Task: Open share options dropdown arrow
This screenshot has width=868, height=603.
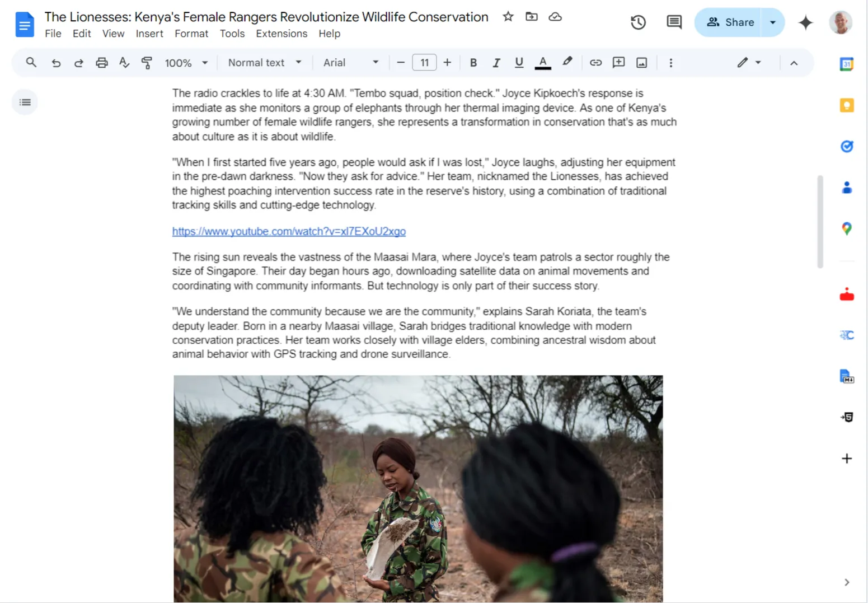Action: (x=773, y=22)
